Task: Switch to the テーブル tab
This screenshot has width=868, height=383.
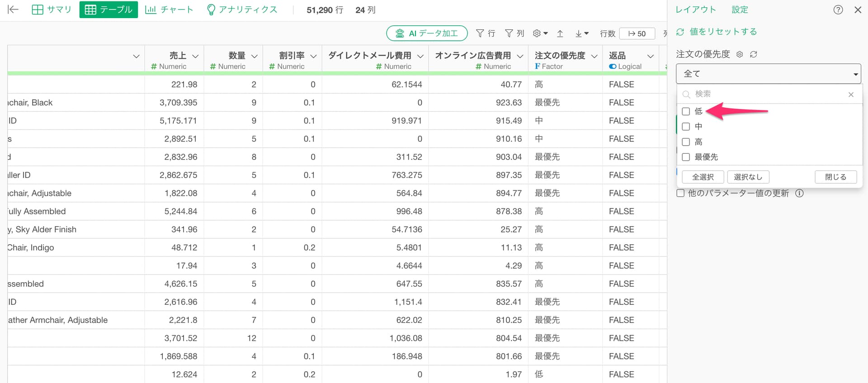Action: [x=108, y=9]
